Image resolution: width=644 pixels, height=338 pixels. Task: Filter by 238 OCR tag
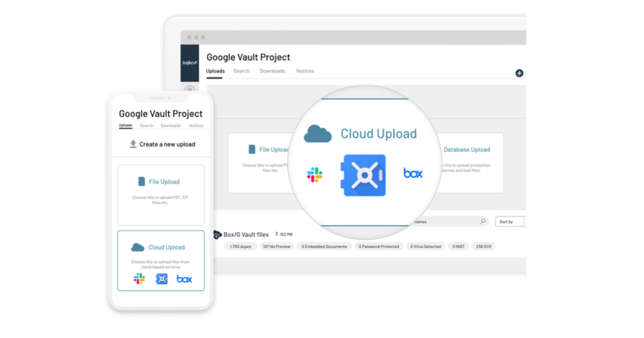484,247
